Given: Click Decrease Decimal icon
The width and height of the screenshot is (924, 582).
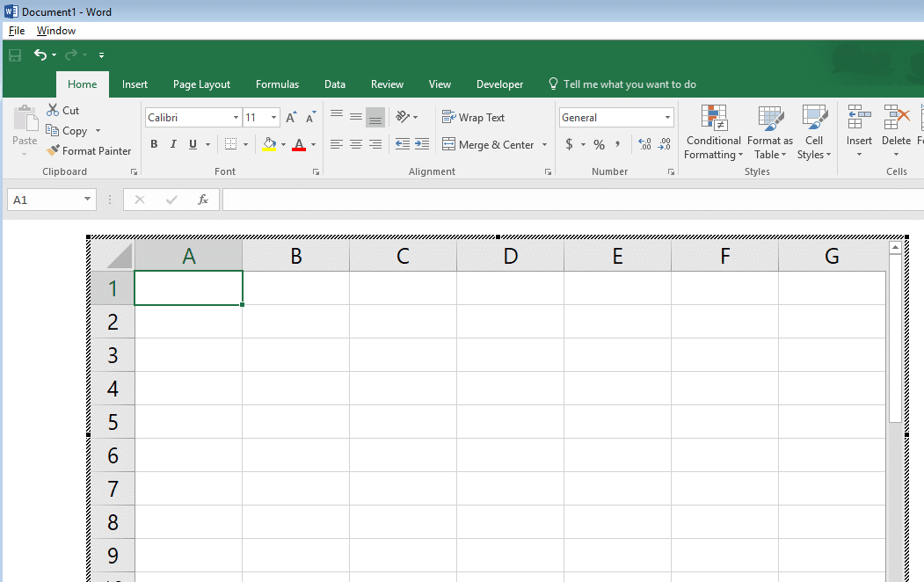Looking at the screenshot, I should (664, 144).
